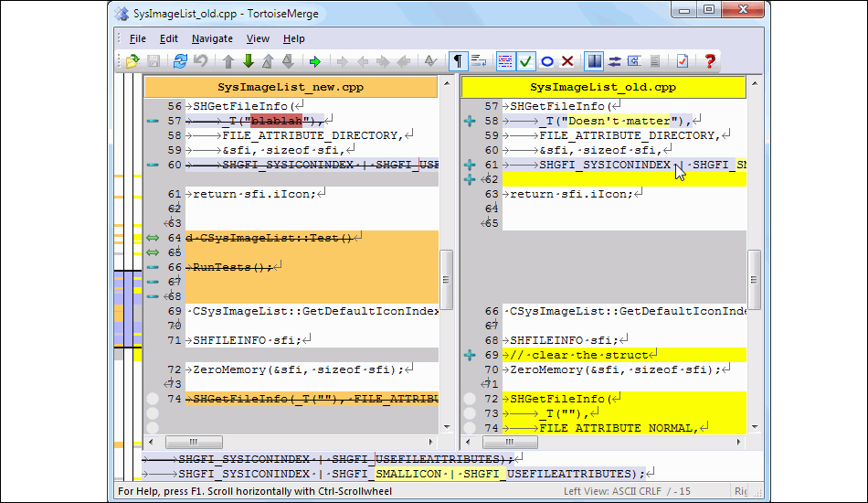Toggle the wrap lines toolbar icon
868x503 pixels.
point(479,61)
